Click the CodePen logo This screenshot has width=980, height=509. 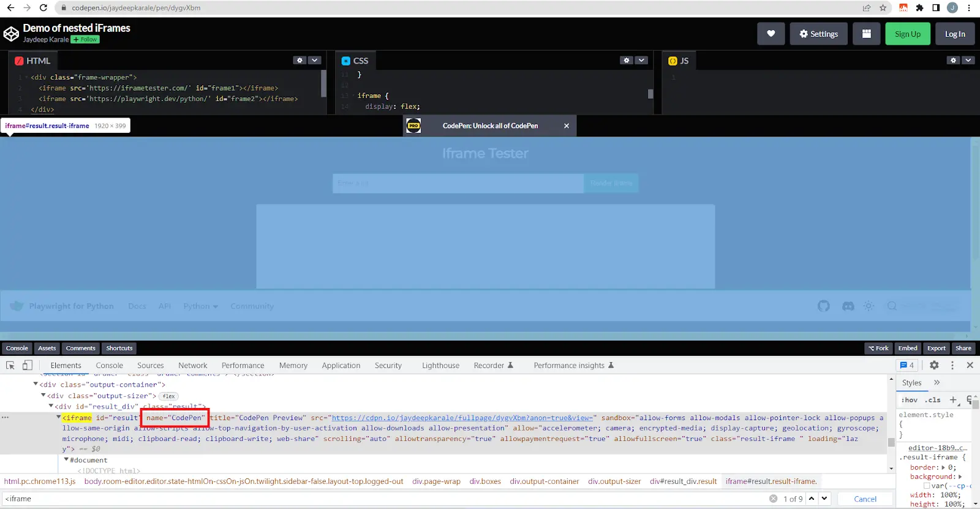[x=11, y=34]
